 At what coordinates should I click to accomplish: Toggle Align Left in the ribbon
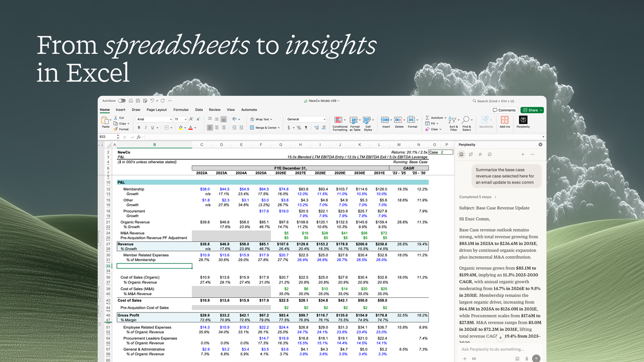pos(210,128)
